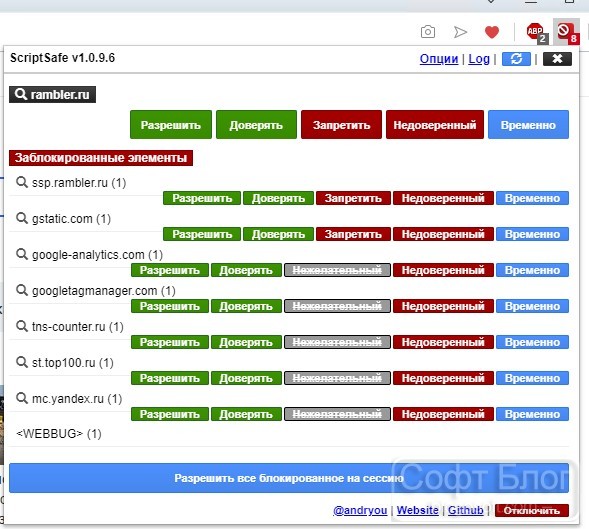
Task: Mark st.top100.ru as Недоверенный
Action: (443, 378)
